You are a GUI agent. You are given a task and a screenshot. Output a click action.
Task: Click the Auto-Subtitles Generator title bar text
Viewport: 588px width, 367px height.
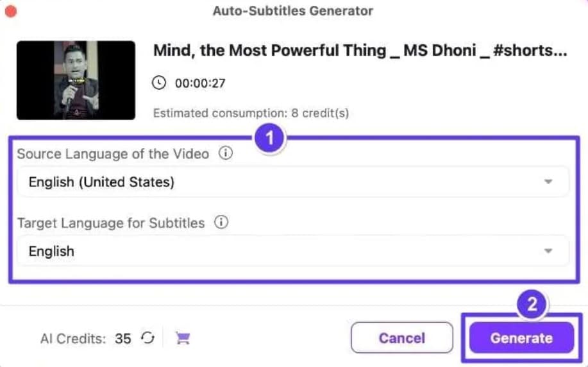point(293,11)
